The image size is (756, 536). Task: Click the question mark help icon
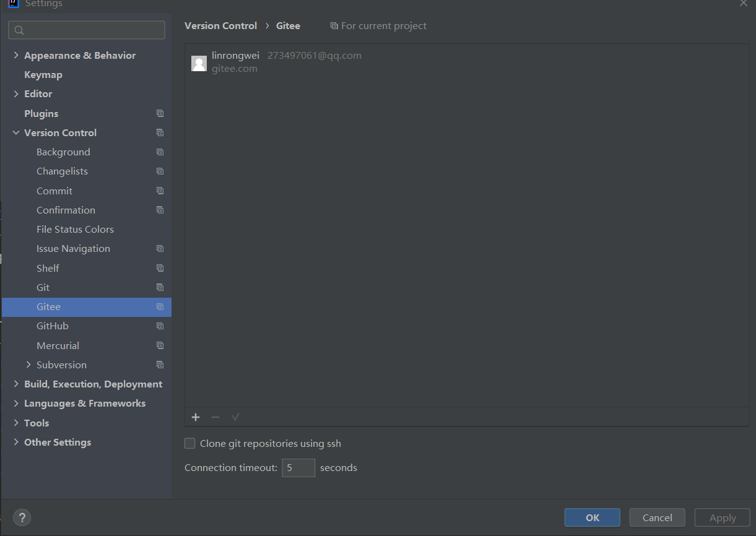[22, 518]
